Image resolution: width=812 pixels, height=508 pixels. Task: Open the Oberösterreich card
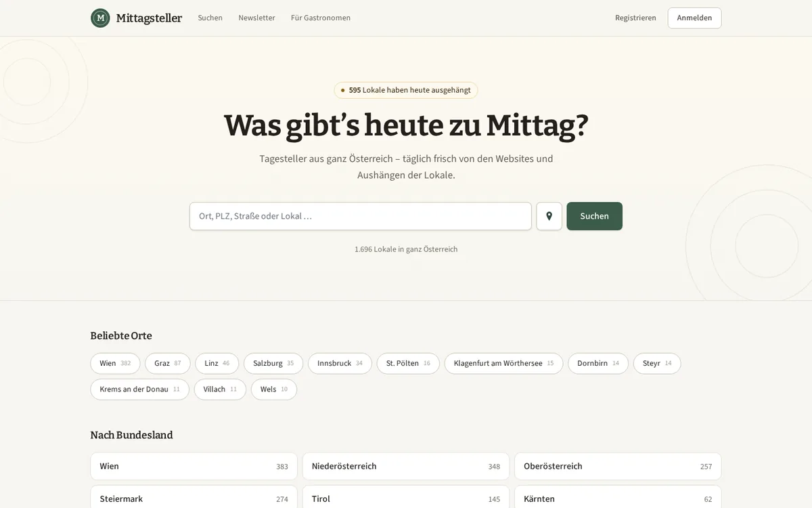pos(618,466)
